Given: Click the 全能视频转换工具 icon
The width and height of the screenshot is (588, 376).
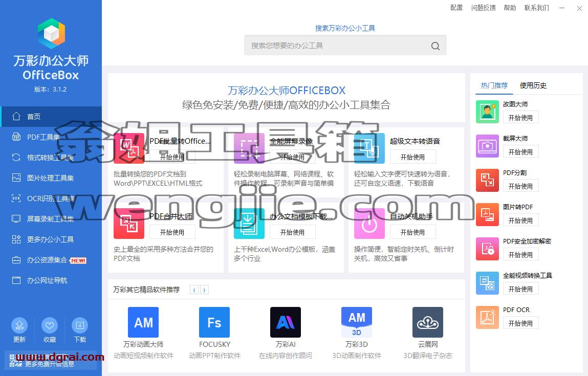Looking at the screenshot, I should coord(487,283).
